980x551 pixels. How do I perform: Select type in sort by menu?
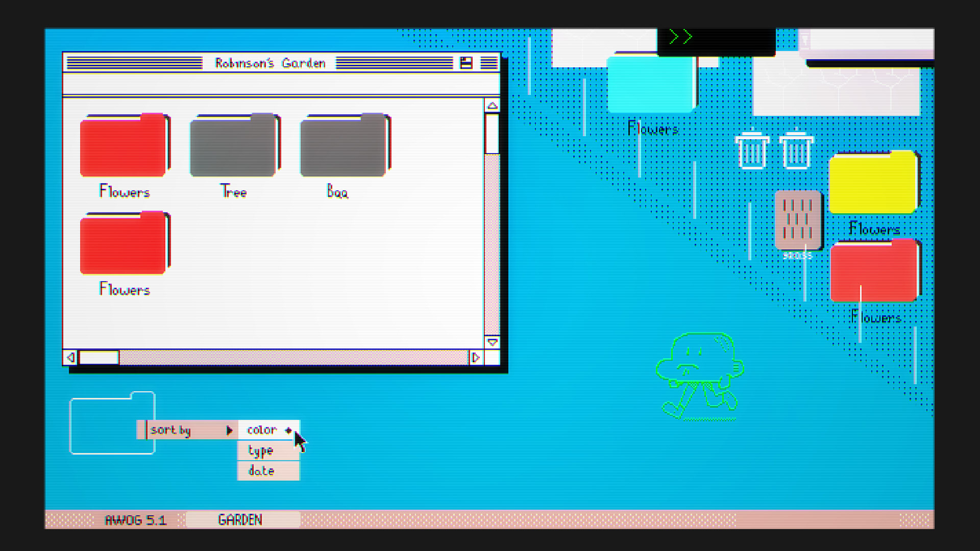point(261,451)
